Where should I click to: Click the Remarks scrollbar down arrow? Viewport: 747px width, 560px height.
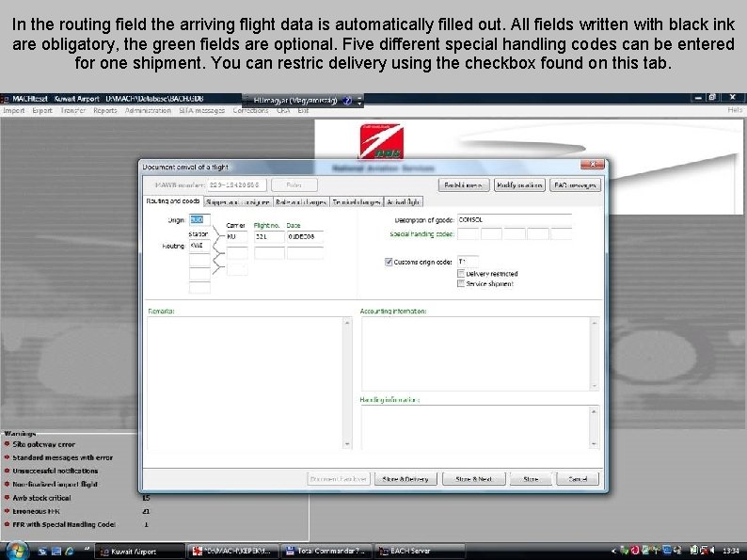[347, 443]
